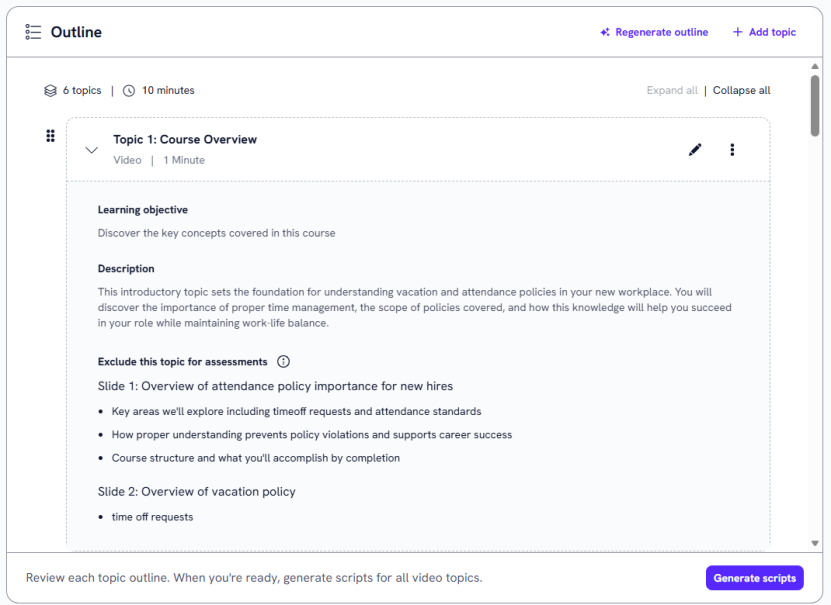Image resolution: width=831 pixels, height=605 pixels.
Task: Click the pencil edit icon for Topic 1
Action: [695, 150]
